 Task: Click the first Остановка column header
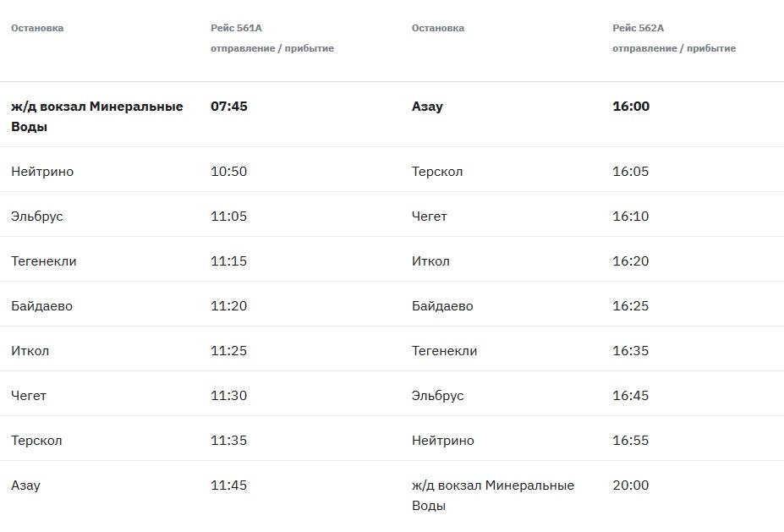(x=37, y=28)
